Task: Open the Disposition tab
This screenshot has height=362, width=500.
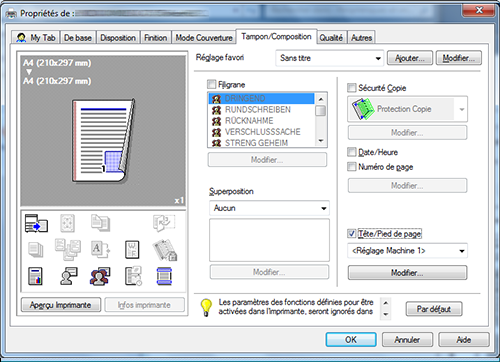Action: [x=118, y=38]
